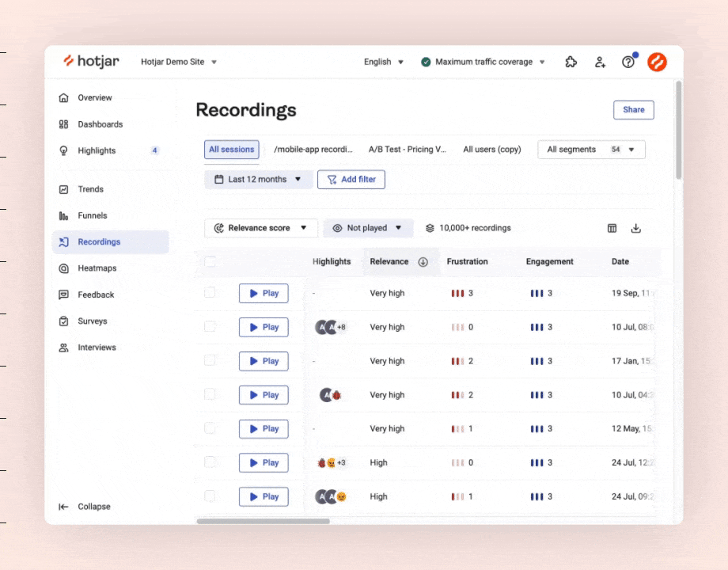Click the Highlights column header

pos(332,261)
